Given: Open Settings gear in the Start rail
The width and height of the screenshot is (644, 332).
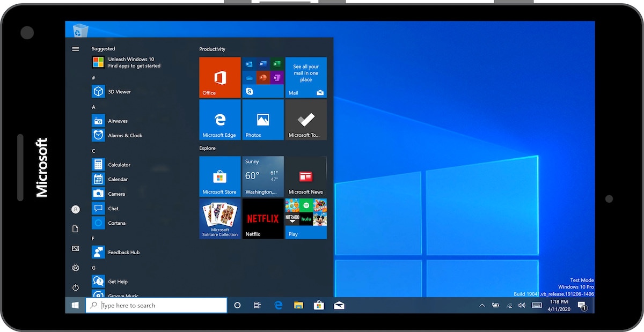Looking at the screenshot, I should 76,268.
